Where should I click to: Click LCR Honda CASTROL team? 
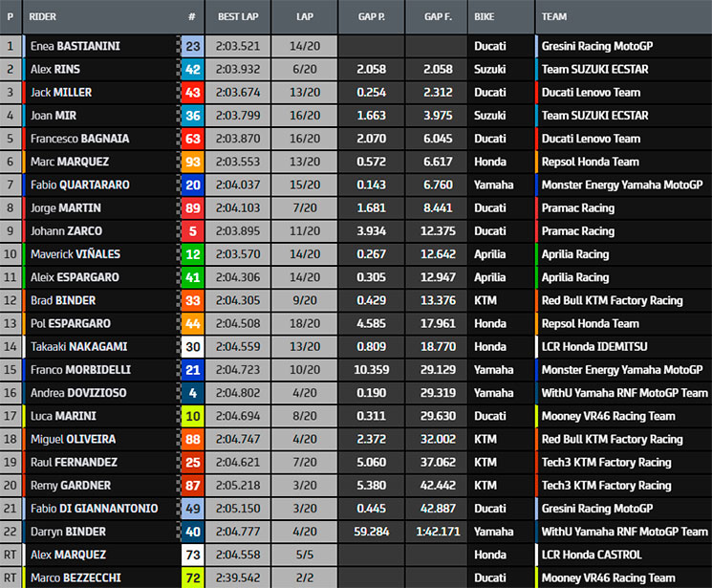point(592,555)
